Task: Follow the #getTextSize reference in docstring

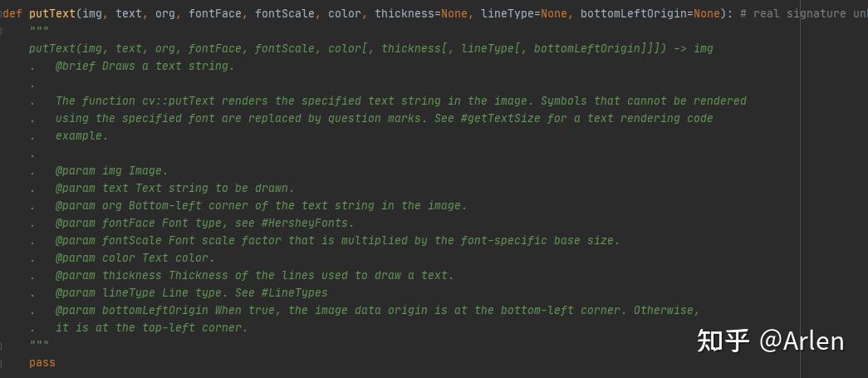Action: coord(498,119)
